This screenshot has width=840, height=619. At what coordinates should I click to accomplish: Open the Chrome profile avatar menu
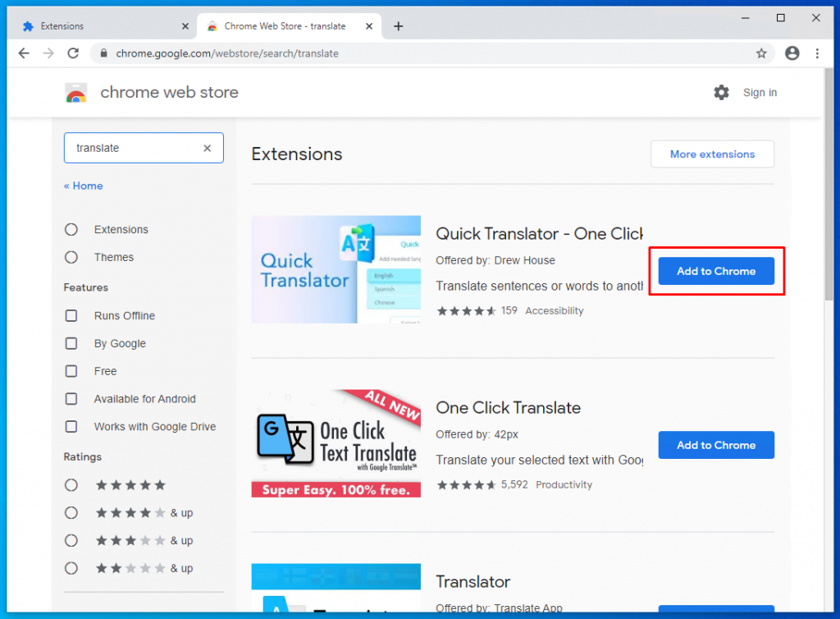792,53
